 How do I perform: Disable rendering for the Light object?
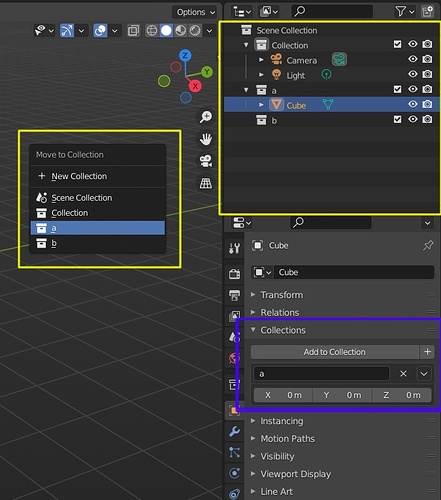[427, 74]
